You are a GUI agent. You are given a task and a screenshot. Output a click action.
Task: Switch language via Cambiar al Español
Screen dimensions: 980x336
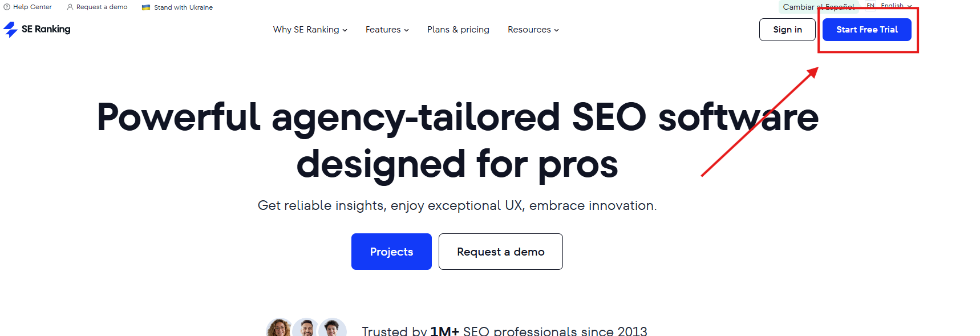click(x=819, y=7)
